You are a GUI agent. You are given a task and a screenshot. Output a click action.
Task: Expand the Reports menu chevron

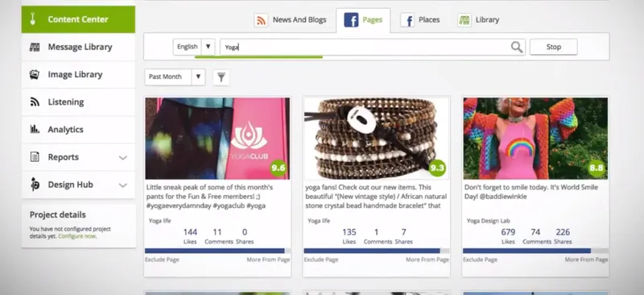pos(123,158)
